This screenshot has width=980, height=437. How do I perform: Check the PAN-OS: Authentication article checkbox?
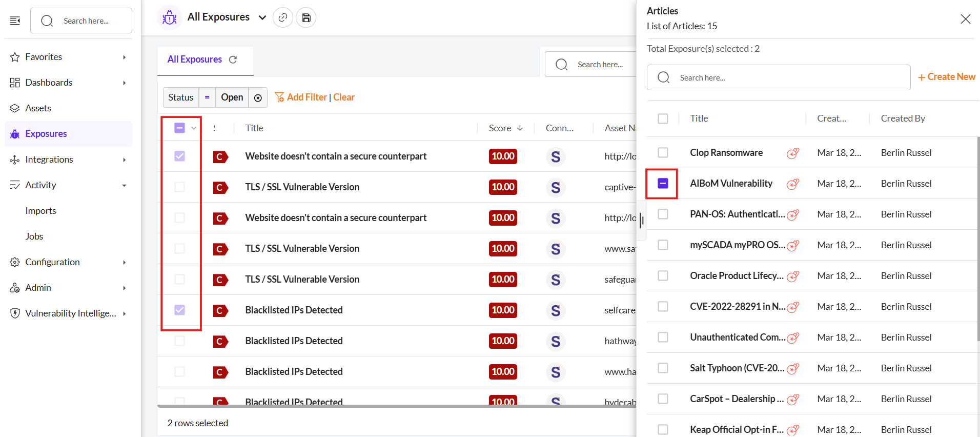pos(663,214)
